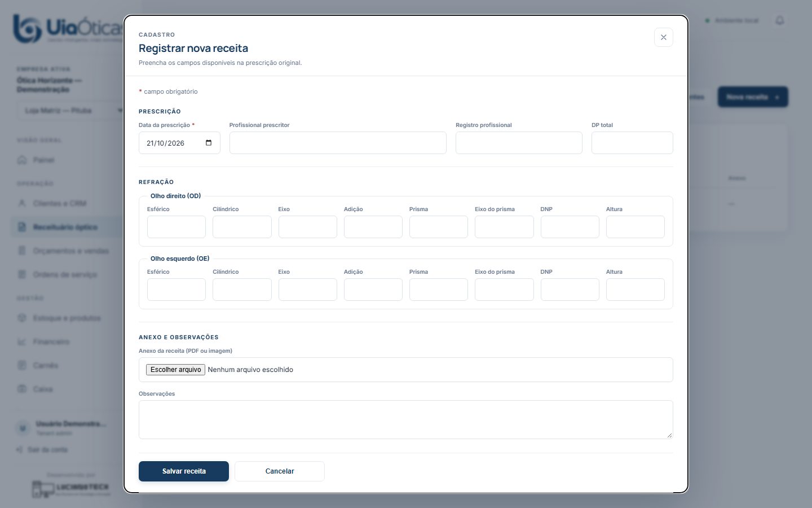Image resolution: width=812 pixels, height=508 pixels.
Task: Open Painel in the sidebar
Action: (68, 160)
